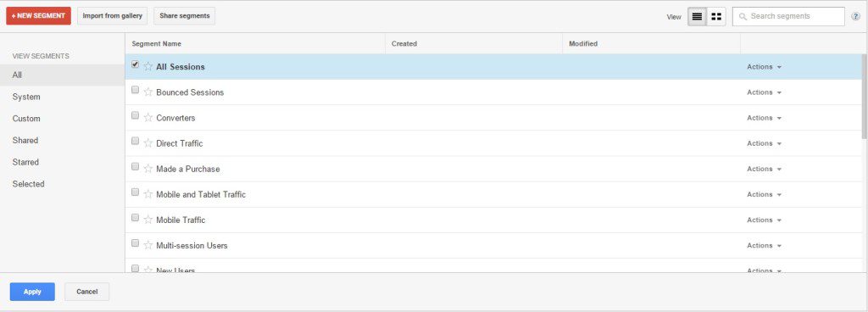The height and width of the screenshot is (312, 868).
Task: Click Mobile and Tablet Traffic segment name
Action: pos(201,194)
